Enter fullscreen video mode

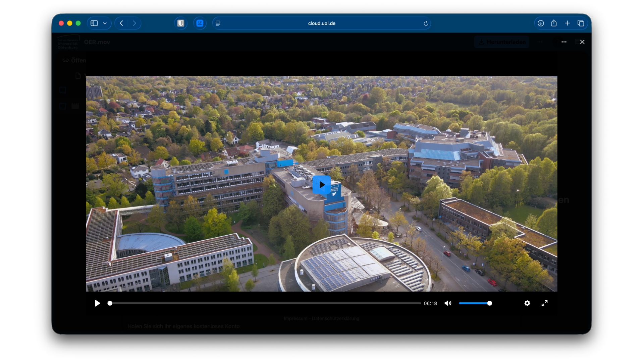pos(545,303)
